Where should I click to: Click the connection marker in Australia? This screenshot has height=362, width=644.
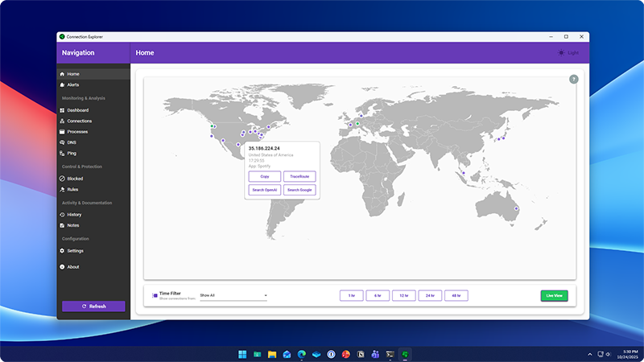(x=517, y=208)
